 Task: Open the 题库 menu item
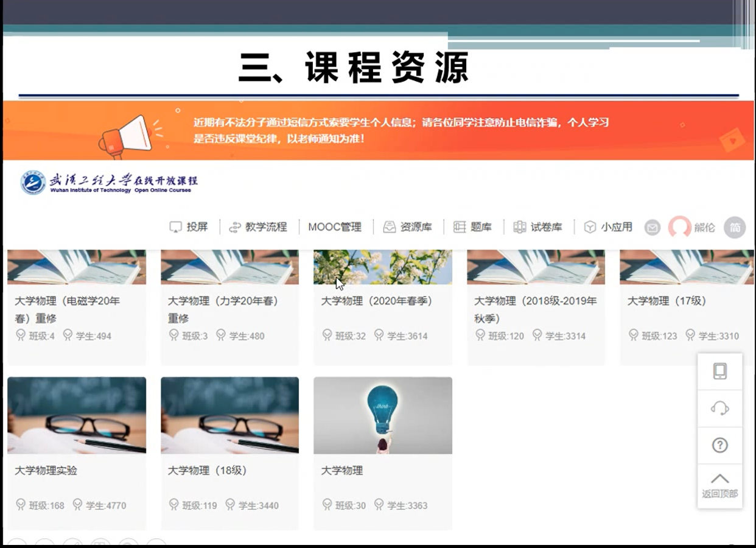coord(481,227)
